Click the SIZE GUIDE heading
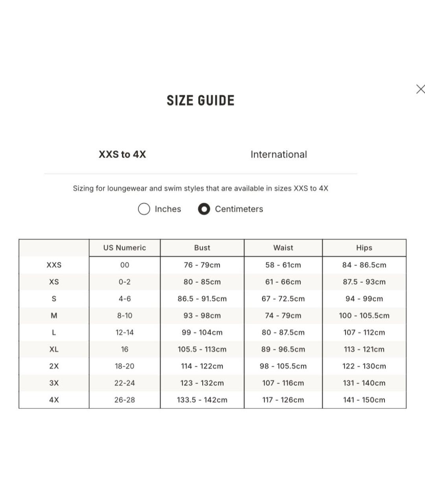Viewport: 425px width, 504px height. pos(200,100)
